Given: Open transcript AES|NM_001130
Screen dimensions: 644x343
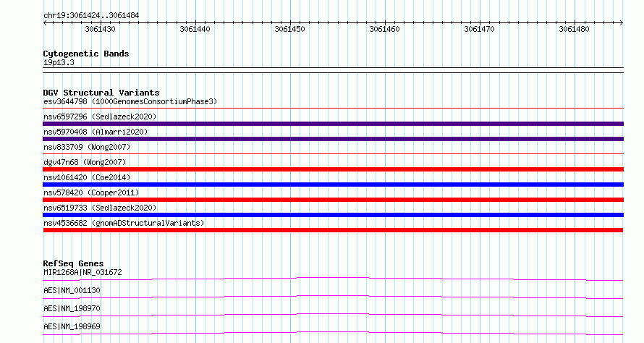Looking at the screenshot, I should pos(72,290).
